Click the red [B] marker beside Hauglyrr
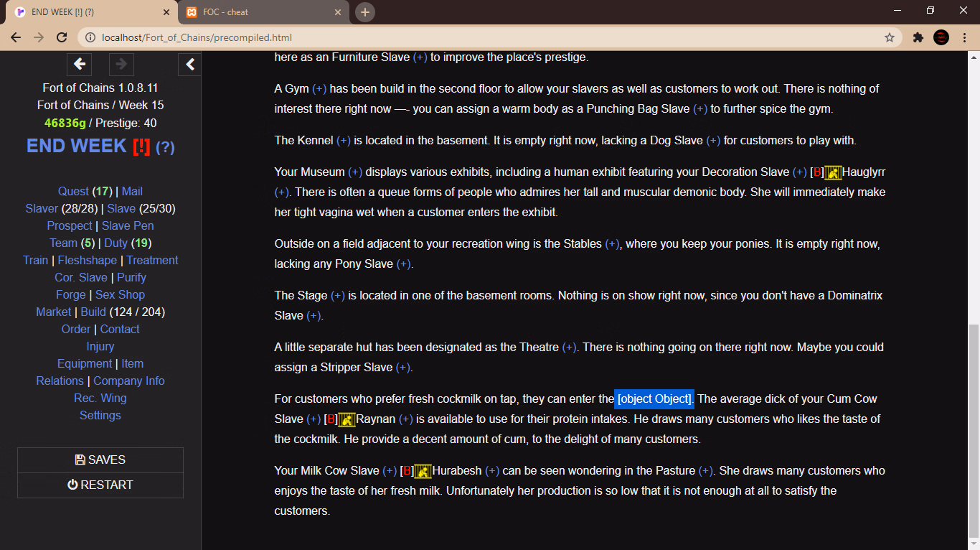Viewport: 980px width, 550px height. 816,172
